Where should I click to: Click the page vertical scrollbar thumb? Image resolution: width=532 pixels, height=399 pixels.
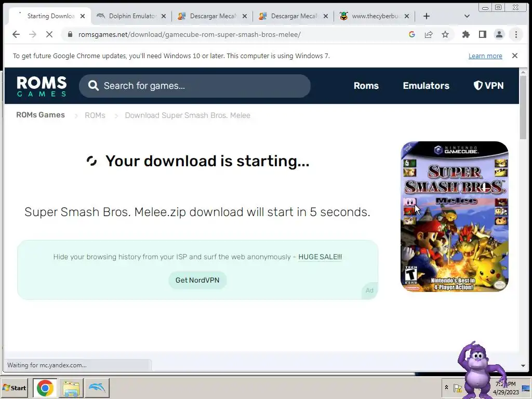click(x=523, y=107)
